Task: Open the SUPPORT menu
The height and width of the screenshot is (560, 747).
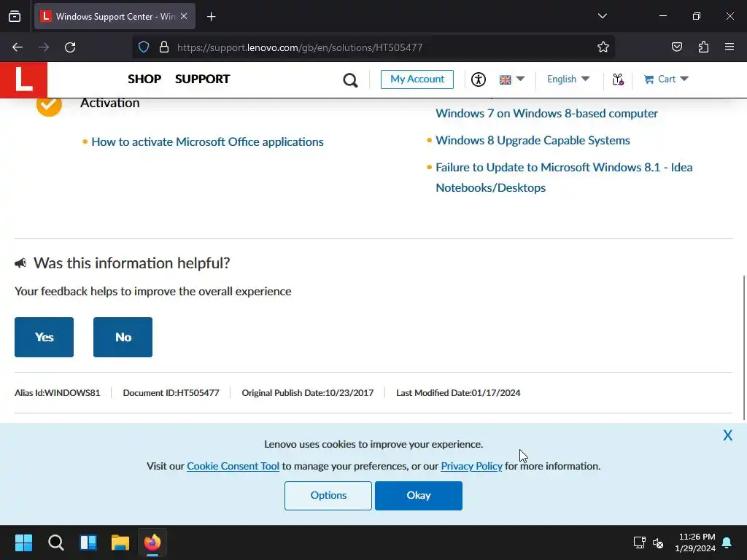Action: click(x=203, y=79)
